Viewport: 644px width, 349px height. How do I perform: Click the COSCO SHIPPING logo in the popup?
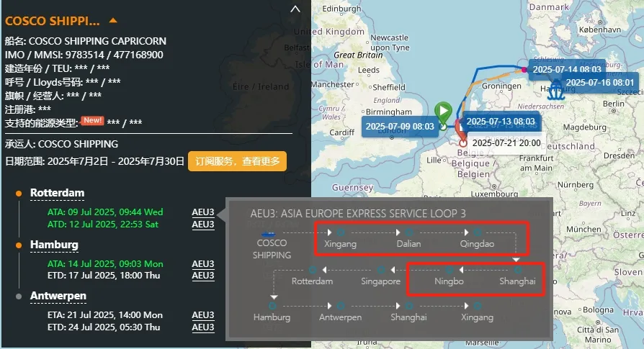(269, 234)
